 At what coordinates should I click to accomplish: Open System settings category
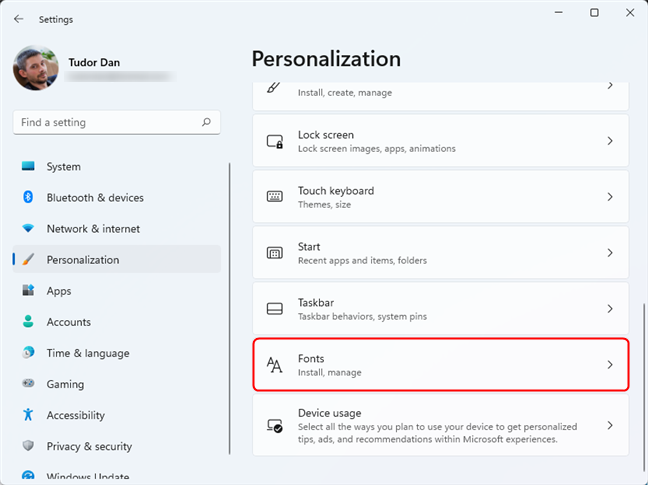point(117,166)
